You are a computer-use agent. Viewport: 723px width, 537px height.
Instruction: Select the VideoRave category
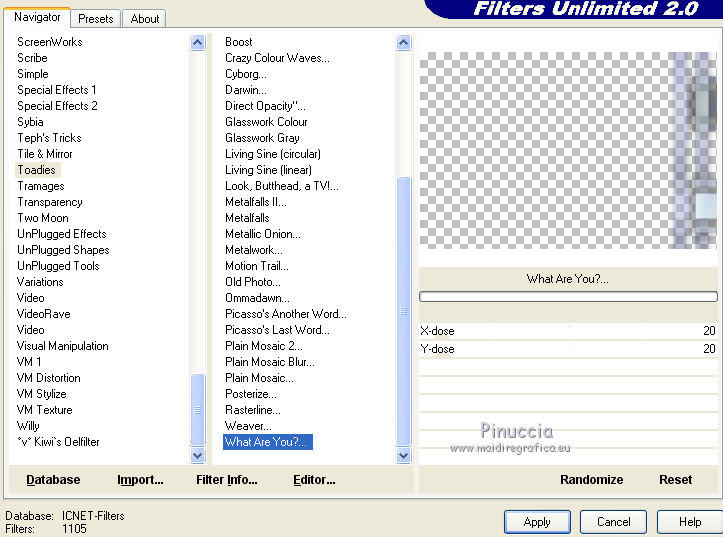(x=44, y=314)
